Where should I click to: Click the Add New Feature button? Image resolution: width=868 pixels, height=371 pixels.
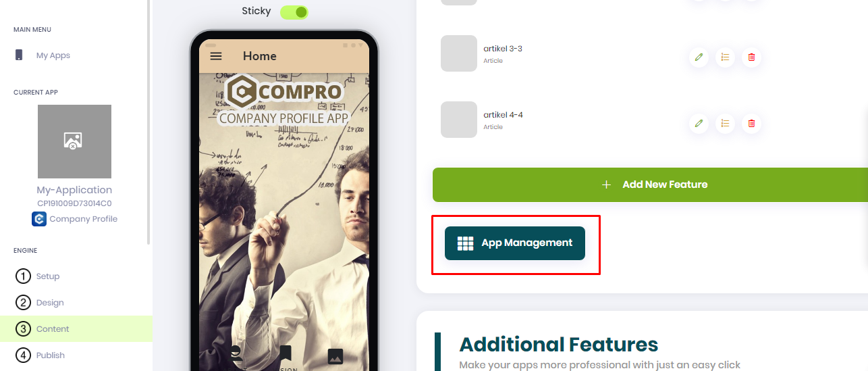tap(650, 184)
